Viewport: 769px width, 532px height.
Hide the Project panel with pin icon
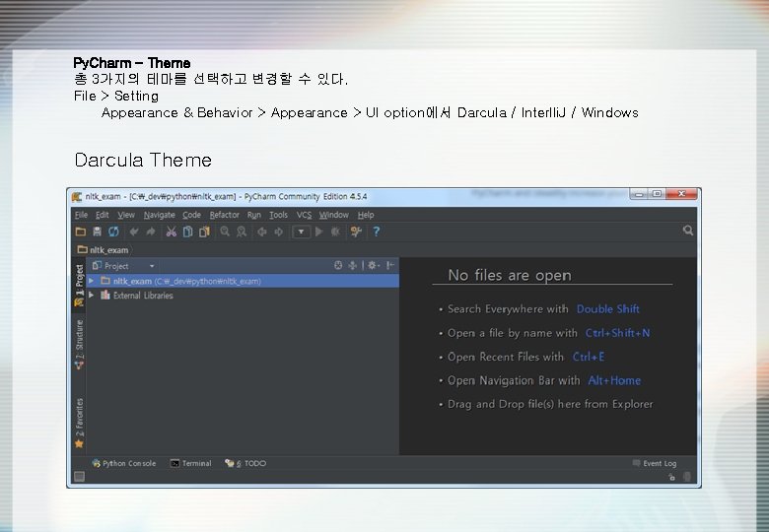389,265
